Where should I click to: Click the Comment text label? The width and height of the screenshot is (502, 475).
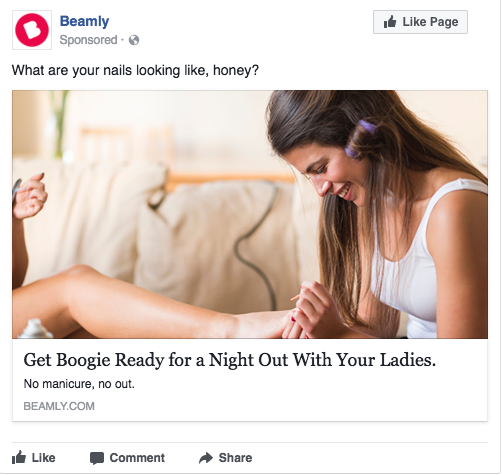(137, 458)
